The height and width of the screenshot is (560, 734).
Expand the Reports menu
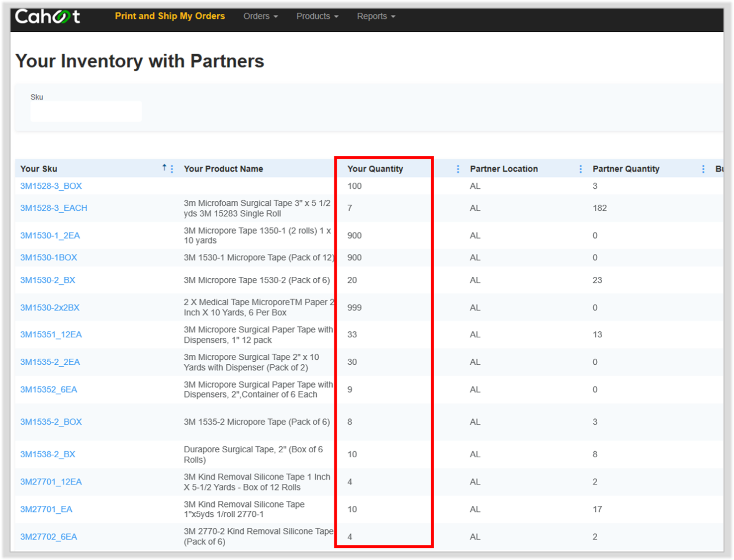376,16
